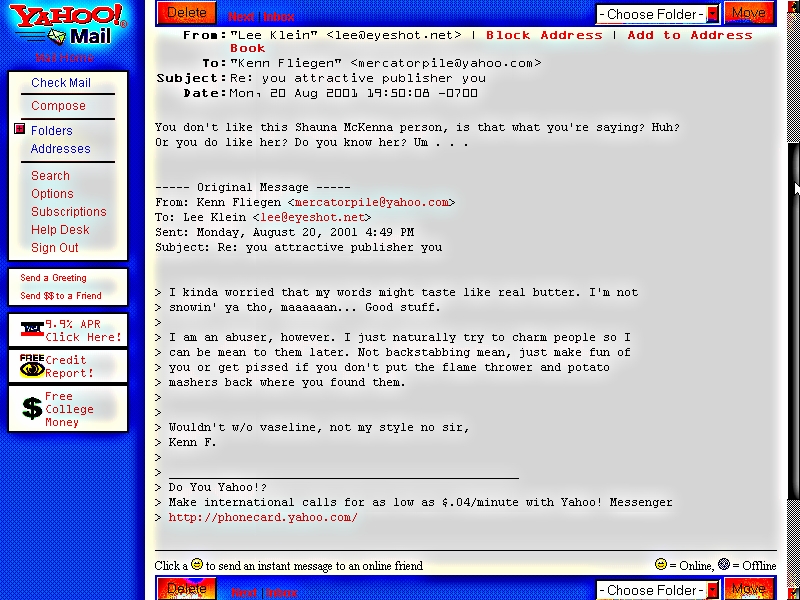The width and height of the screenshot is (800, 600).
Task: Click the top Move button
Action: pos(749,13)
